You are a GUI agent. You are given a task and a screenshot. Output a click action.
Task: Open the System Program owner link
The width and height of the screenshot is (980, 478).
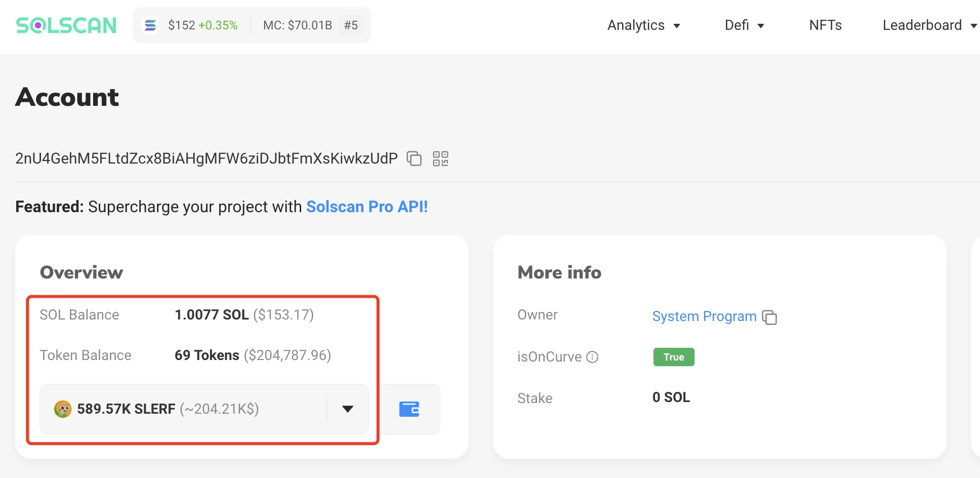click(704, 316)
